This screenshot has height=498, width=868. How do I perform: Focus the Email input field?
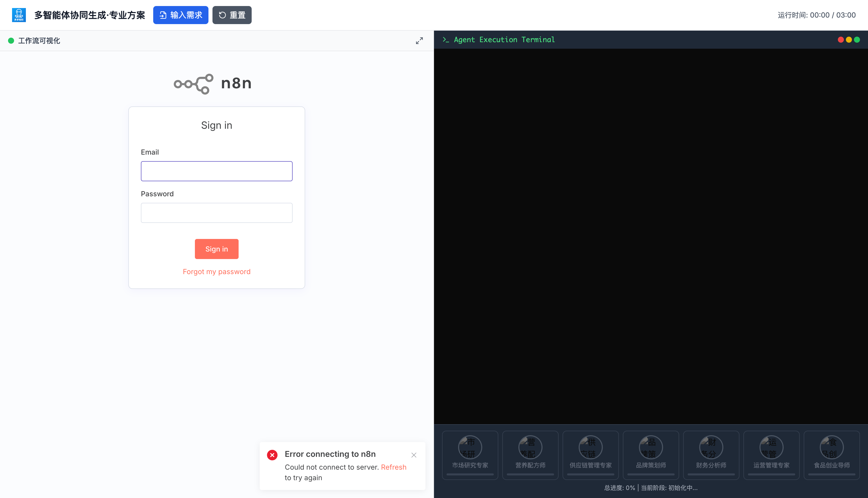pyautogui.click(x=216, y=171)
